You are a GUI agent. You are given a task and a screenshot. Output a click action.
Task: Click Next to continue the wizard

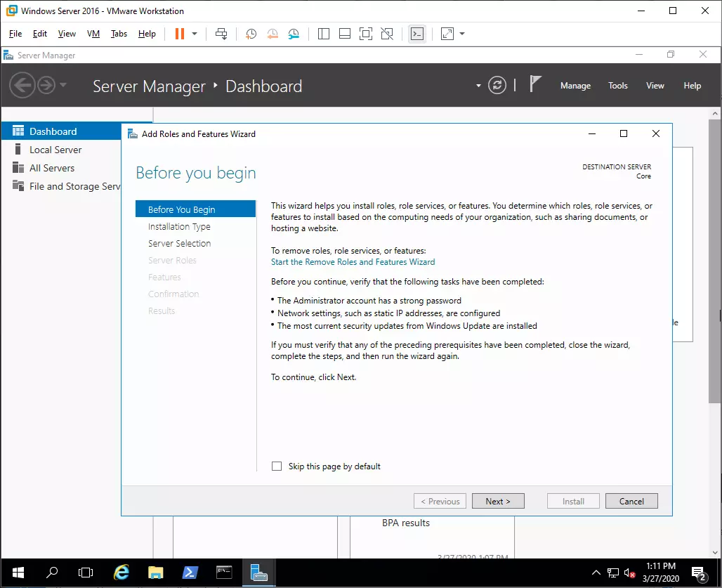(498, 501)
